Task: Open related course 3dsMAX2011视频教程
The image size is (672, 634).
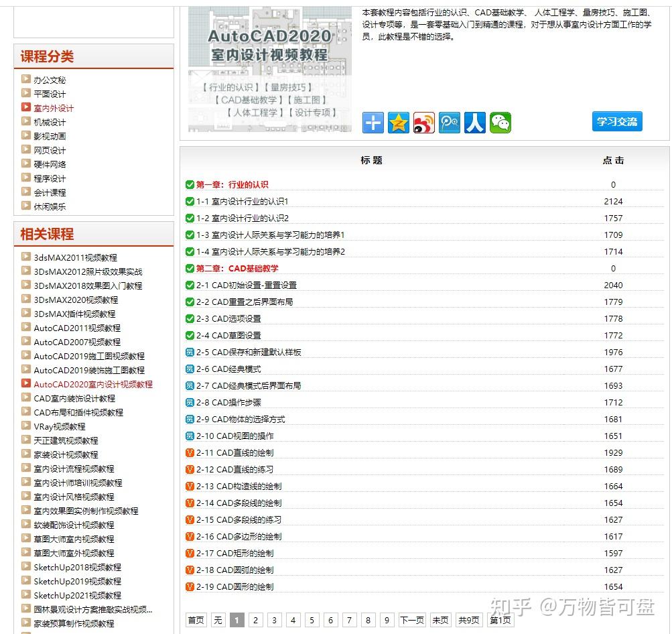Action: click(76, 257)
